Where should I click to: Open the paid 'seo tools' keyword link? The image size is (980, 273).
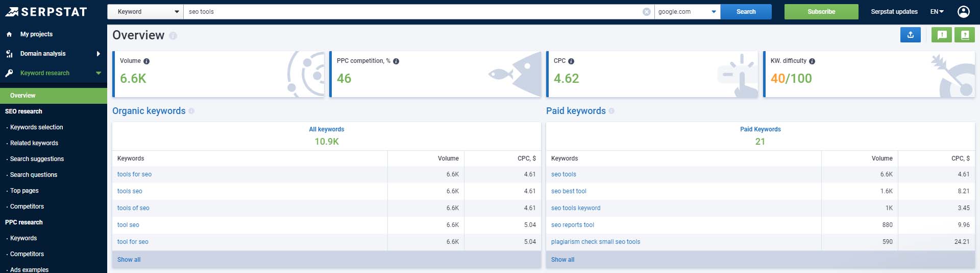point(563,174)
